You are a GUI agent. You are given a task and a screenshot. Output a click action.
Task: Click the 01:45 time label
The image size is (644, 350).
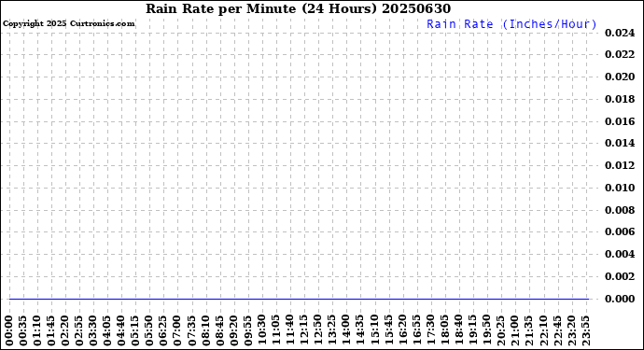pos(51,331)
